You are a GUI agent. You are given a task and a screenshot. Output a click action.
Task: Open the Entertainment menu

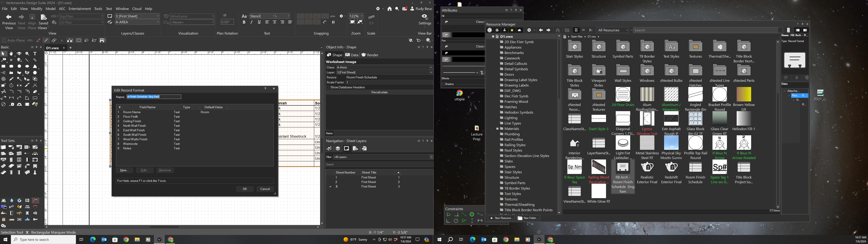[x=80, y=8]
